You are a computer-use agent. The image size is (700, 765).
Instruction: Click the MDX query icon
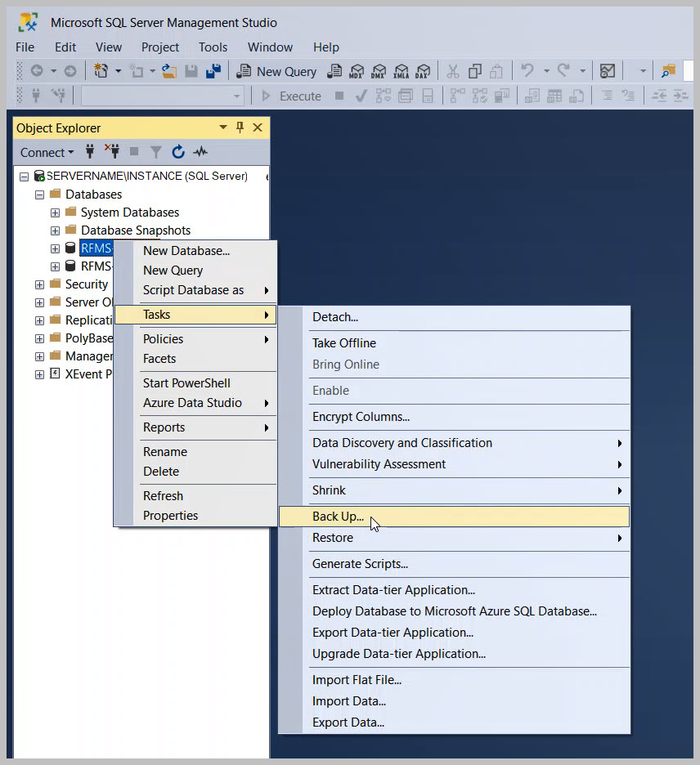357,72
